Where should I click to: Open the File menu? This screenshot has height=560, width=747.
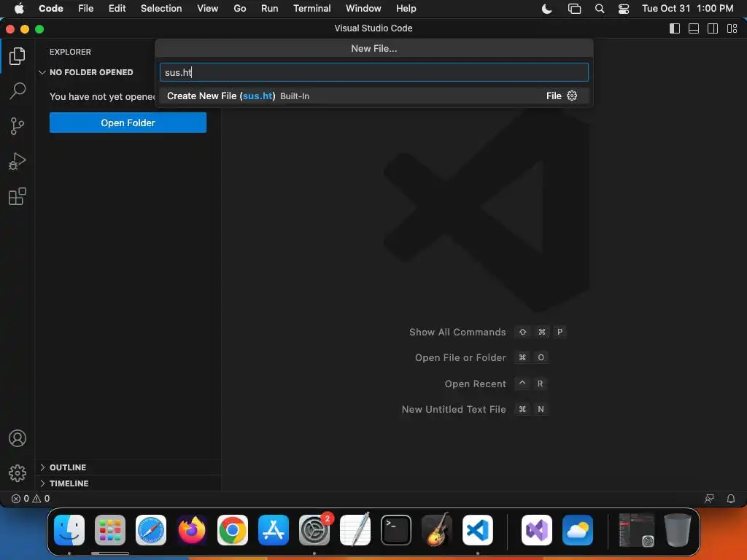pyautogui.click(x=86, y=9)
